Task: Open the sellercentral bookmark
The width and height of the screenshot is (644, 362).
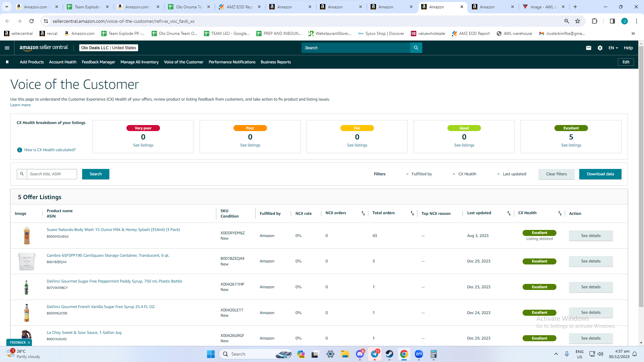Action: click(18, 34)
